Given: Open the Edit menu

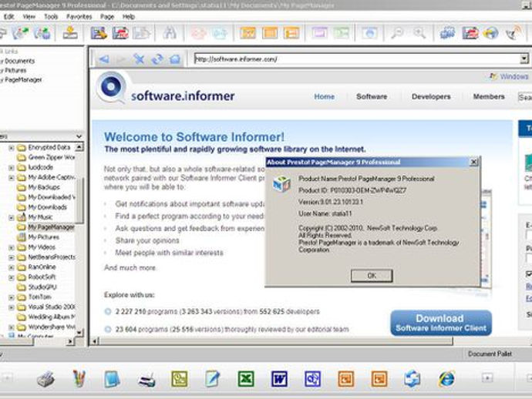Looking at the screenshot, I should pyautogui.click(x=8, y=17).
